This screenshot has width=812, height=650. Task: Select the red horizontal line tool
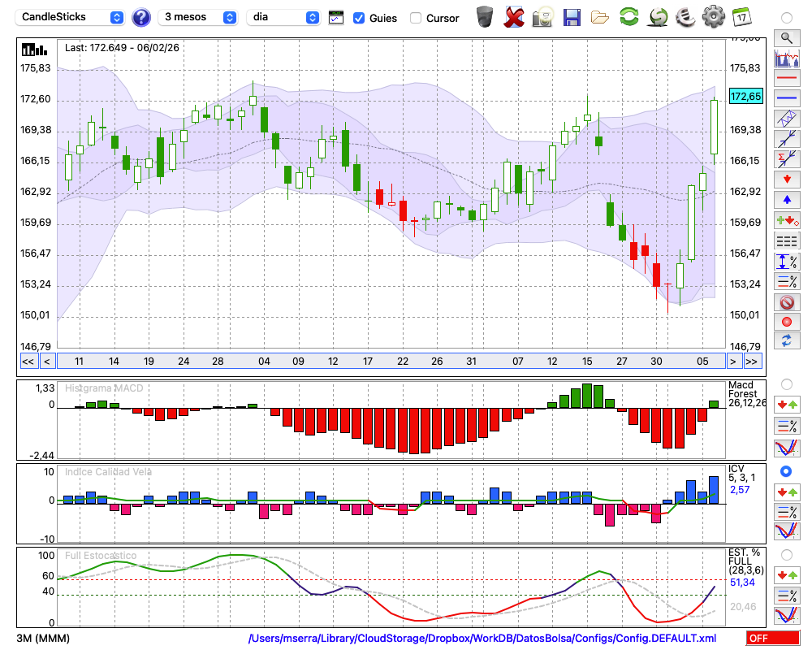pyautogui.click(x=786, y=79)
